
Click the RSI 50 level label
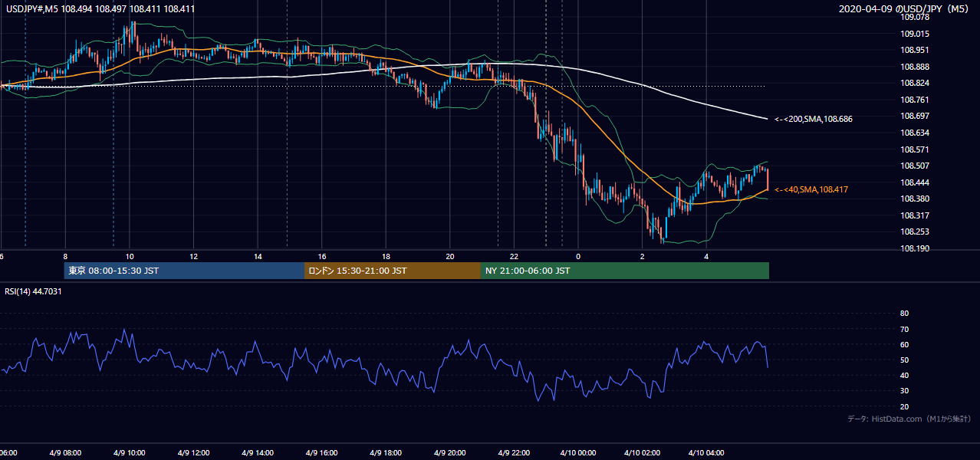tap(904, 360)
